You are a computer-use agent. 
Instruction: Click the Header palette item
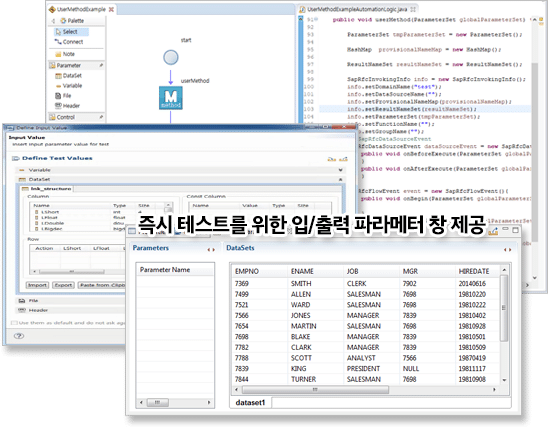click(x=67, y=106)
